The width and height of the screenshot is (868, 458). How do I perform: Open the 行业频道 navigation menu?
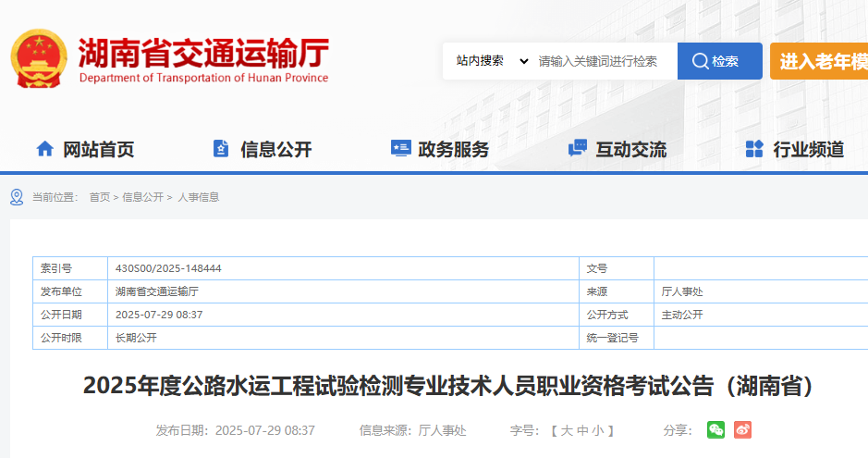click(x=808, y=149)
